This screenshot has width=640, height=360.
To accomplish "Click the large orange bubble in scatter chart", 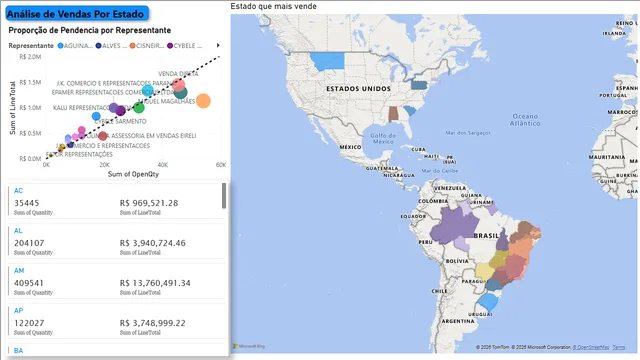I will click(203, 101).
